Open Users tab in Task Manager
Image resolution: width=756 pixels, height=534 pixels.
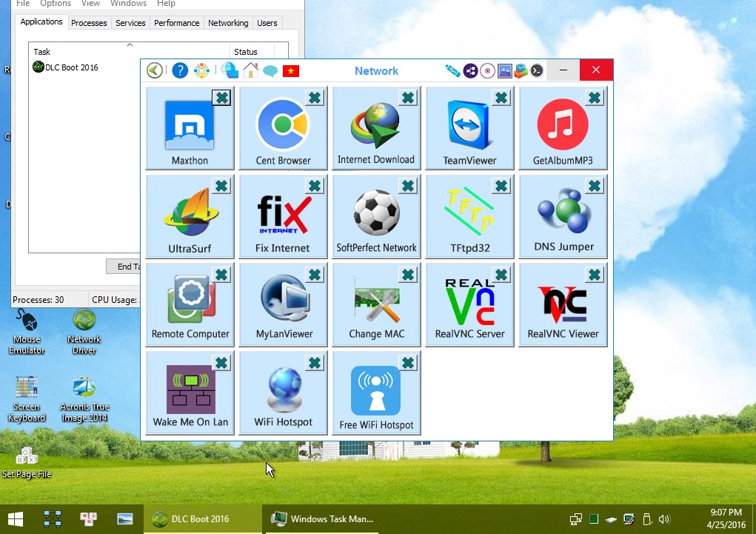click(267, 23)
